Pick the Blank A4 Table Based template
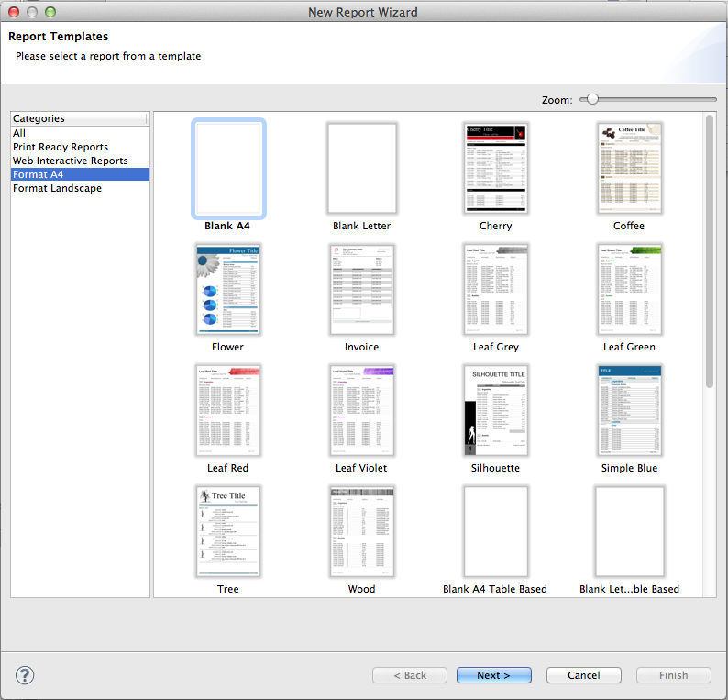 [x=495, y=532]
